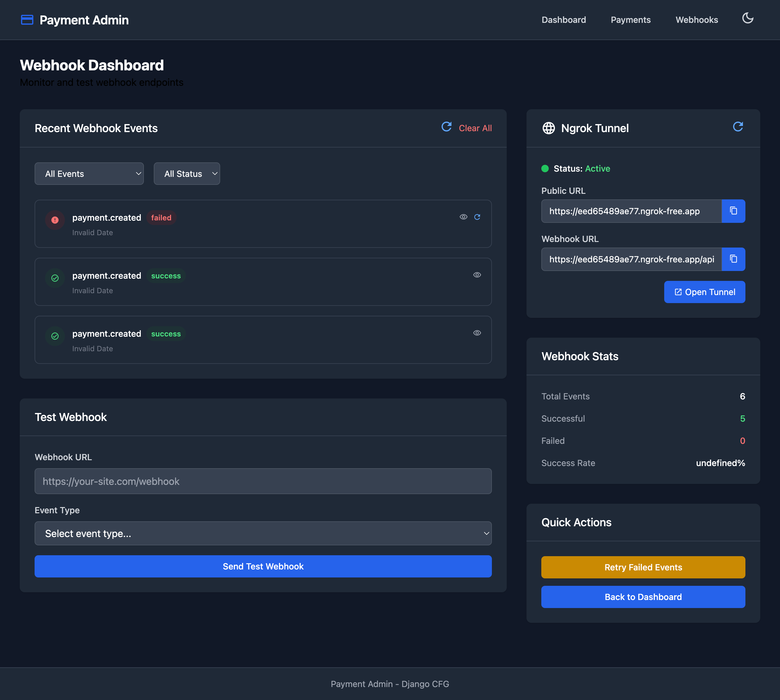Image resolution: width=780 pixels, height=700 pixels.
Task: Click the Webhook URL input field
Action: point(263,481)
